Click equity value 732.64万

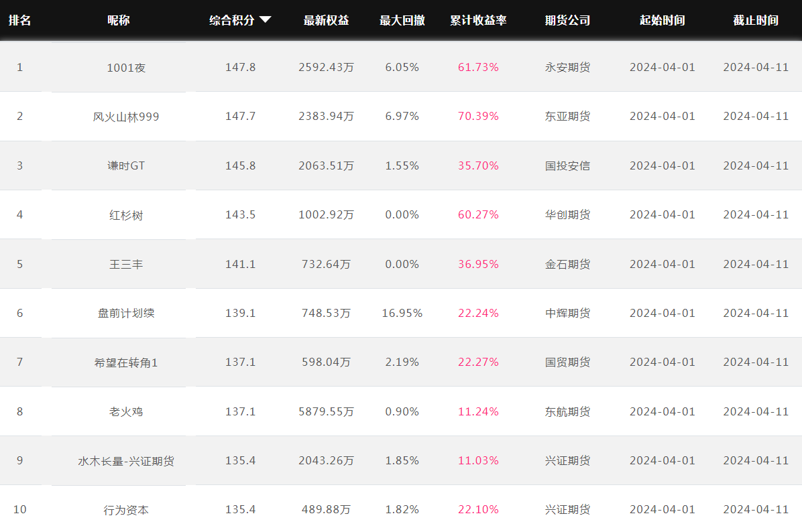coord(327,264)
